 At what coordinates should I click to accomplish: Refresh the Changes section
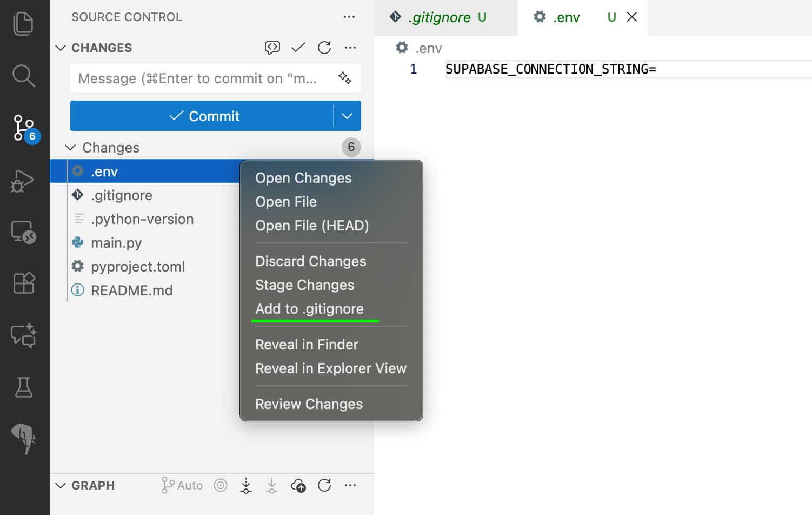(x=324, y=48)
